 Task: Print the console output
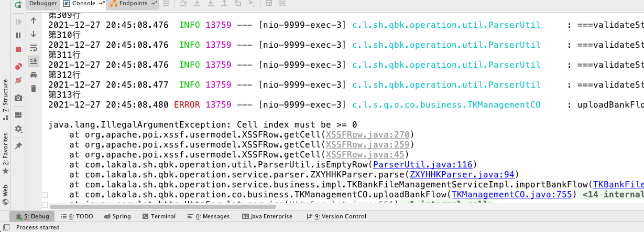point(34,75)
